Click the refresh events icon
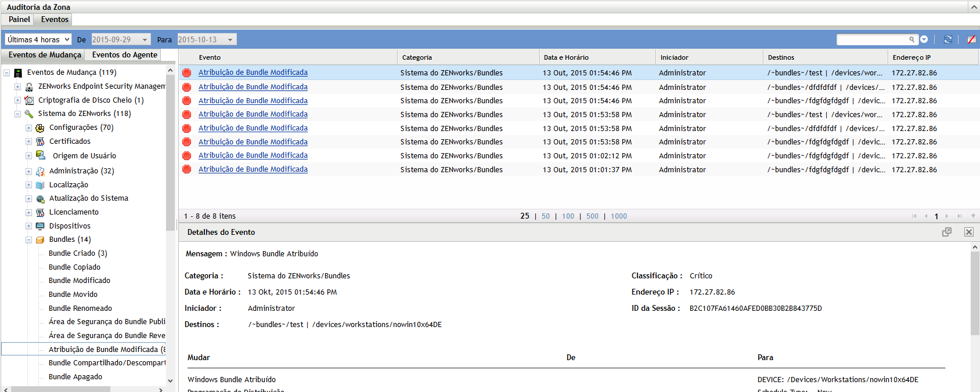 [947, 39]
